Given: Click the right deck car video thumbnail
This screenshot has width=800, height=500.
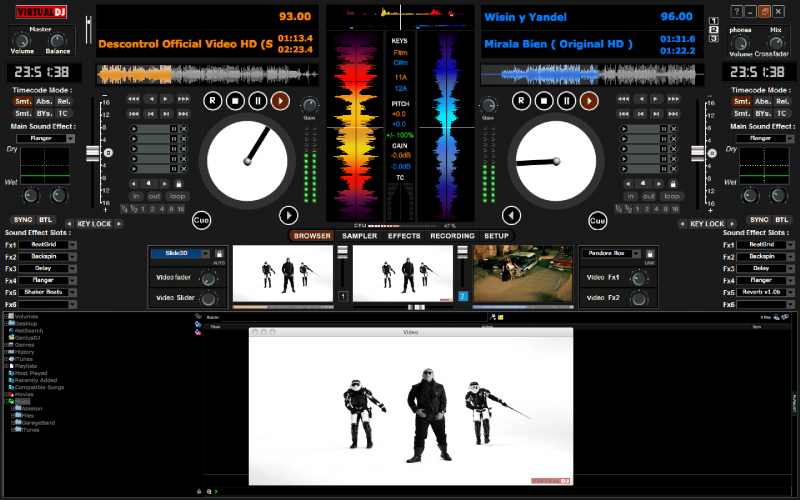Looking at the screenshot, I should [523, 274].
